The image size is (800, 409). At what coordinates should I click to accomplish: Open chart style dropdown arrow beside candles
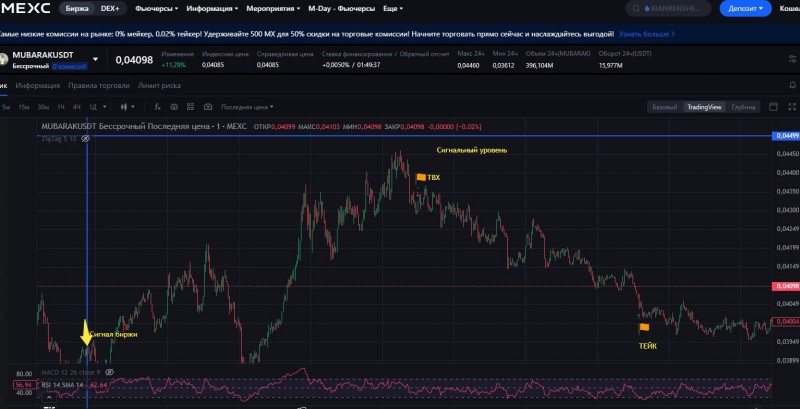pyautogui.click(x=133, y=107)
